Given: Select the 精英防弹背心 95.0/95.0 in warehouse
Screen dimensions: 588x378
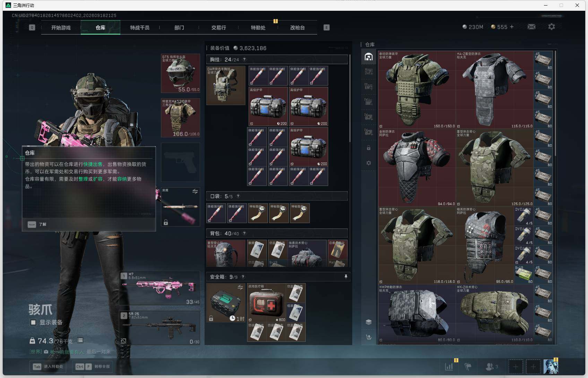Looking at the screenshot, I should pyautogui.click(x=485, y=245).
